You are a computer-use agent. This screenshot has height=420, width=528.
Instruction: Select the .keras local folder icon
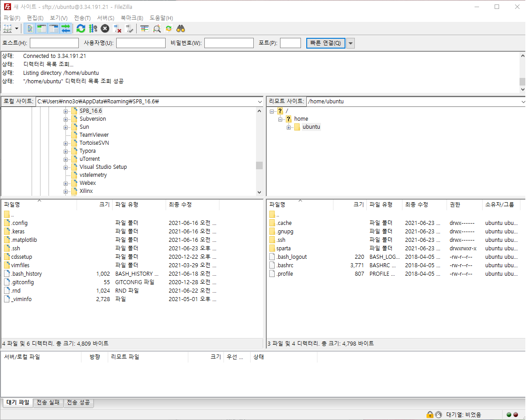(x=7, y=232)
